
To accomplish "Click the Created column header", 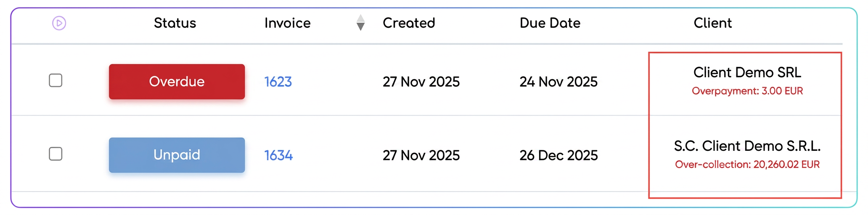I will (409, 23).
